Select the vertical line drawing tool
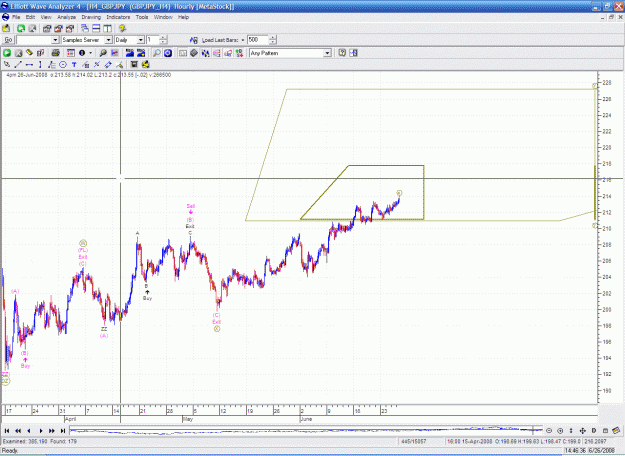 click(x=40, y=65)
